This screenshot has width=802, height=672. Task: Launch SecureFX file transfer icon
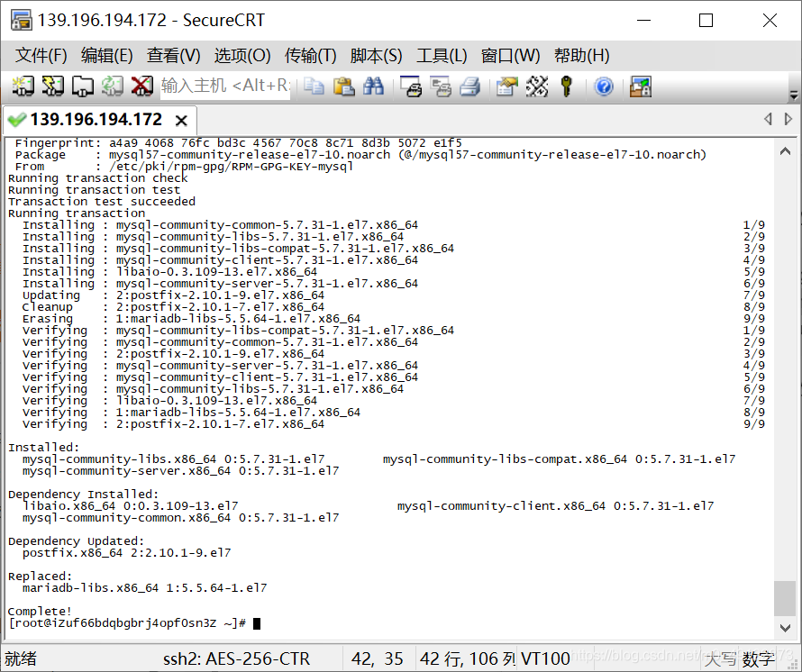point(641,86)
